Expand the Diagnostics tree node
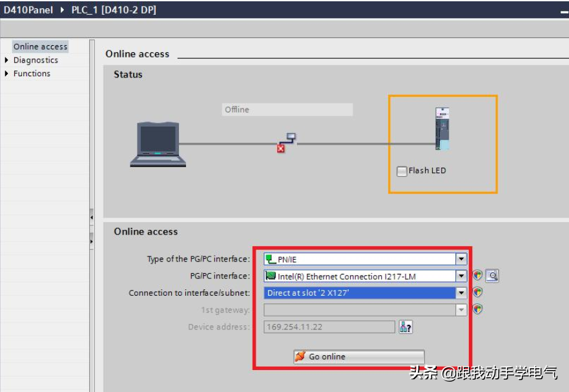 7,60
